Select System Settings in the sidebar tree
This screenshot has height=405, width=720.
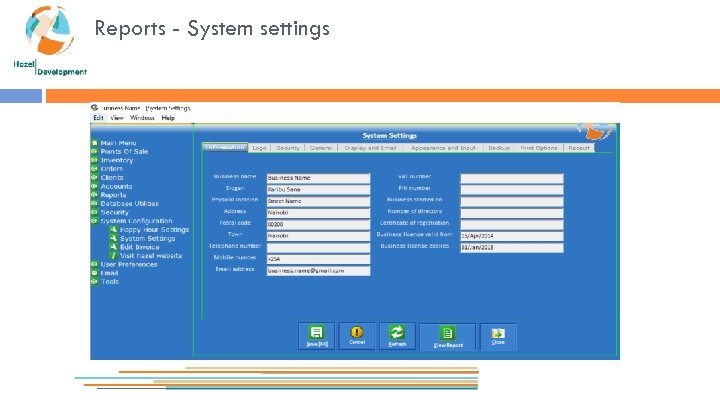coord(147,238)
